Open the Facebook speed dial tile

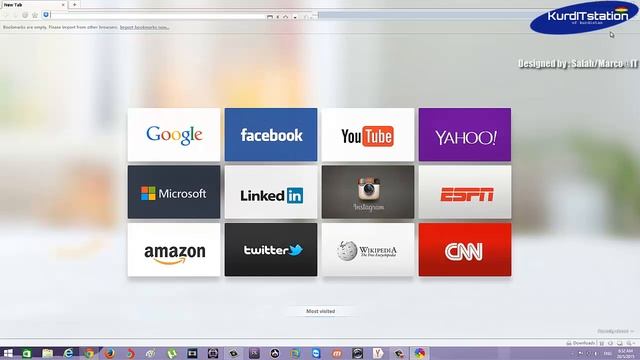click(x=271, y=135)
